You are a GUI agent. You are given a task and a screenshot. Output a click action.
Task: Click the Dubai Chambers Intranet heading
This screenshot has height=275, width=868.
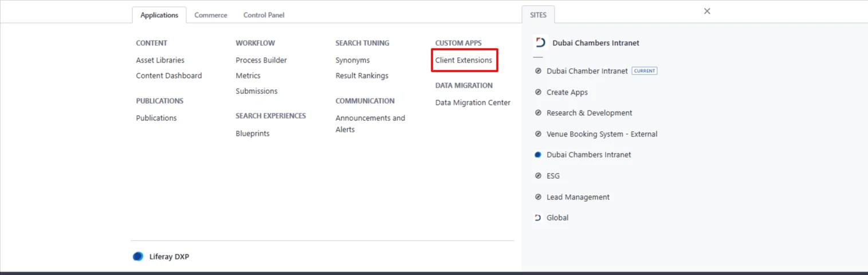[595, 43]
